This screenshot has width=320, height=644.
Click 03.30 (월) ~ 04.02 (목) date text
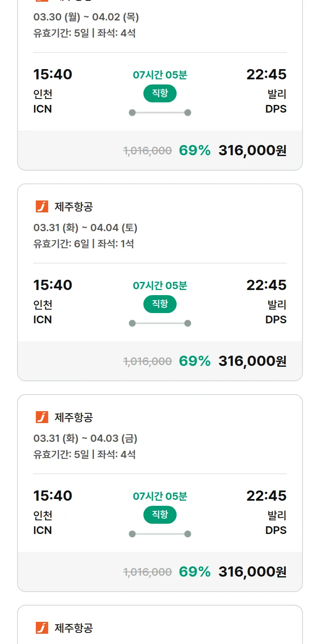[86, 17]
